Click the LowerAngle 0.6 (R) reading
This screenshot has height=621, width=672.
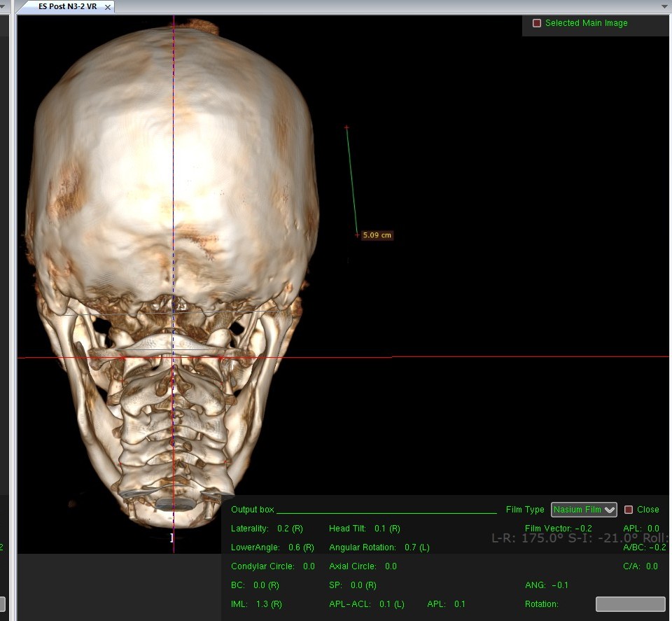click(x=301, y=547)
